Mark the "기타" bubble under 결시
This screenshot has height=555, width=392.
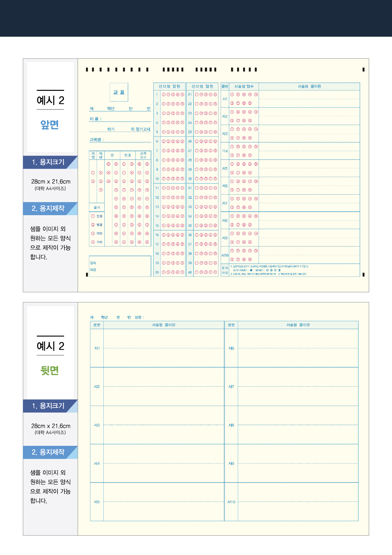(93, 242)
